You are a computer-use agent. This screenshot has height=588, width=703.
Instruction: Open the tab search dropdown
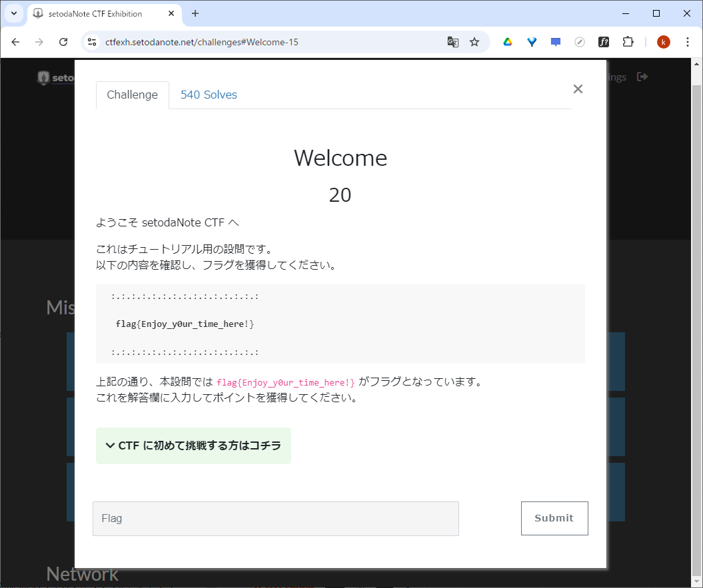(14, 13)
